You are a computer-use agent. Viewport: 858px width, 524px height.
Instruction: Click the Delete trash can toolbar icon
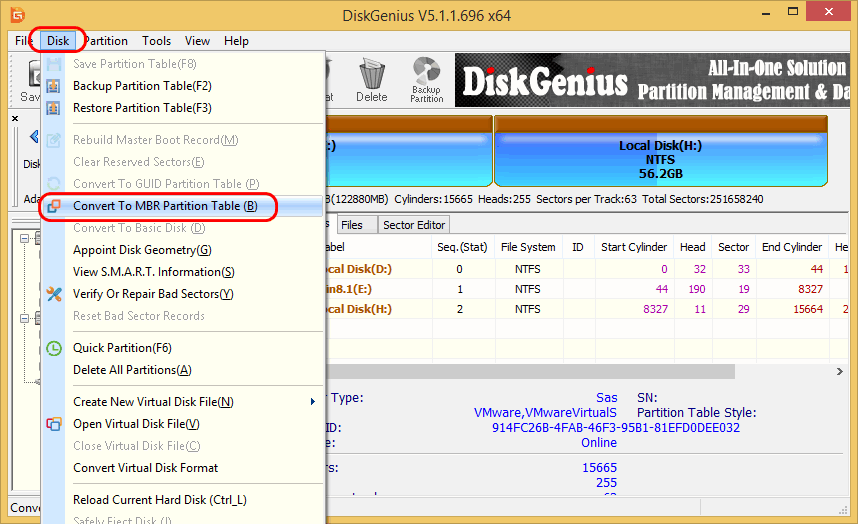[371, 78]
